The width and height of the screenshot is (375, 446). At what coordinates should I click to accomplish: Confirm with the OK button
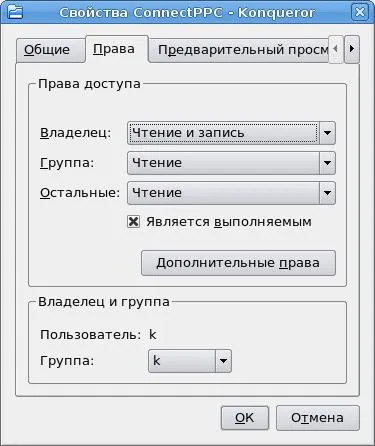(245, 418)
